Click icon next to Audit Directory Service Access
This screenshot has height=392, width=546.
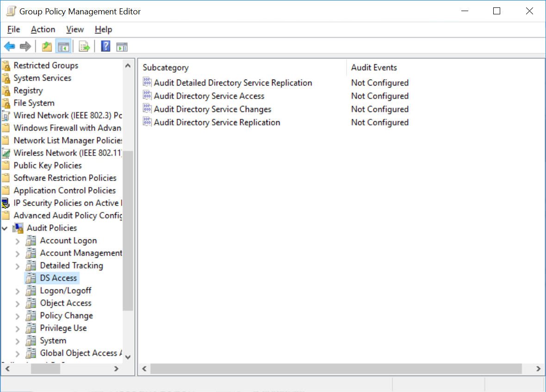click(x=147, y=95)
